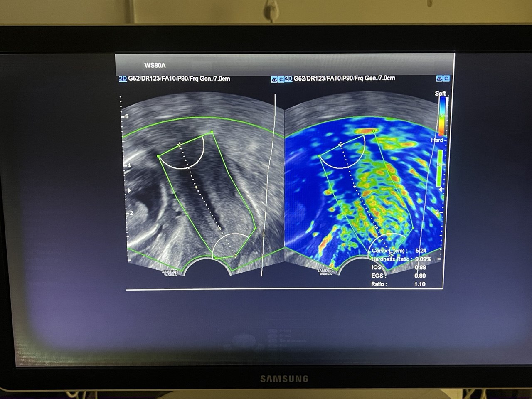Click the right panel's crosshair header icon
Screen dimensions: 532x399
pyautogui.click(x=446, y=79)
